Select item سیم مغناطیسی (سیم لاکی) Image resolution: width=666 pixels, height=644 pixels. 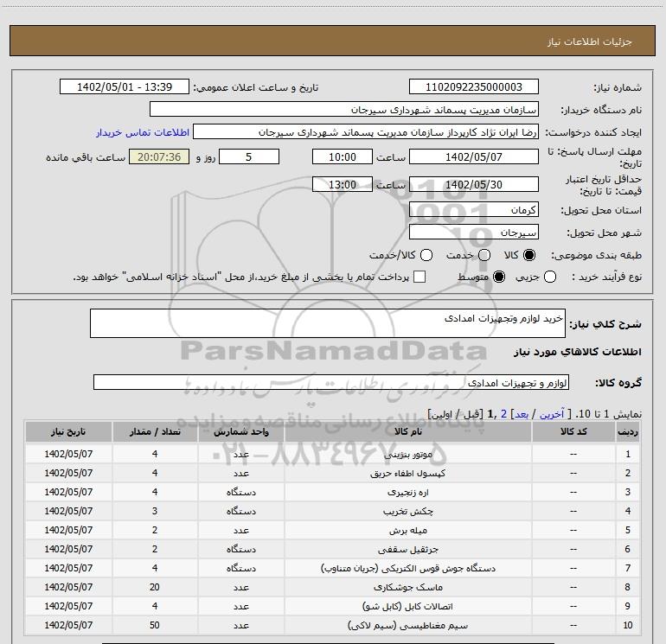[x=407, y=625]
